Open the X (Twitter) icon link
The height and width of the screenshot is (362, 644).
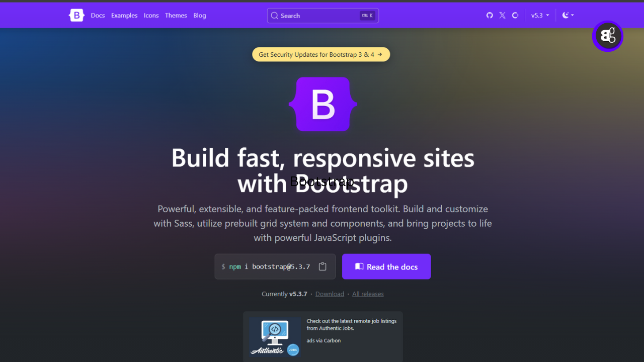[x=502, y=16]
